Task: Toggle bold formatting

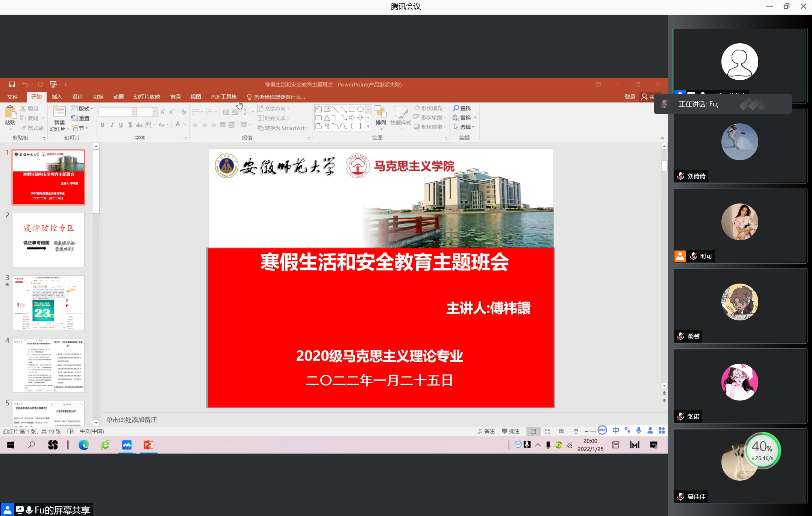Action: 103,125
